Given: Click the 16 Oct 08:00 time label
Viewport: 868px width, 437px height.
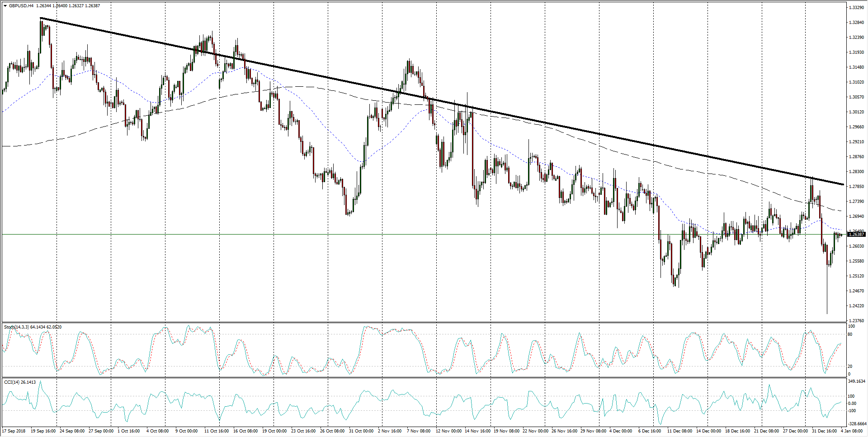Looking at the screenshot, I should [245, 431].
